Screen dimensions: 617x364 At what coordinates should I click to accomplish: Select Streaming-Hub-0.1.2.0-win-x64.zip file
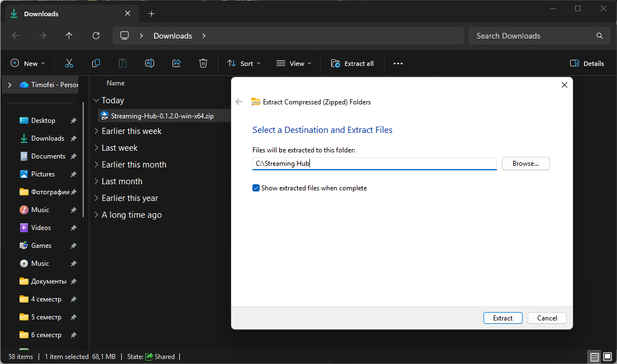162,116
